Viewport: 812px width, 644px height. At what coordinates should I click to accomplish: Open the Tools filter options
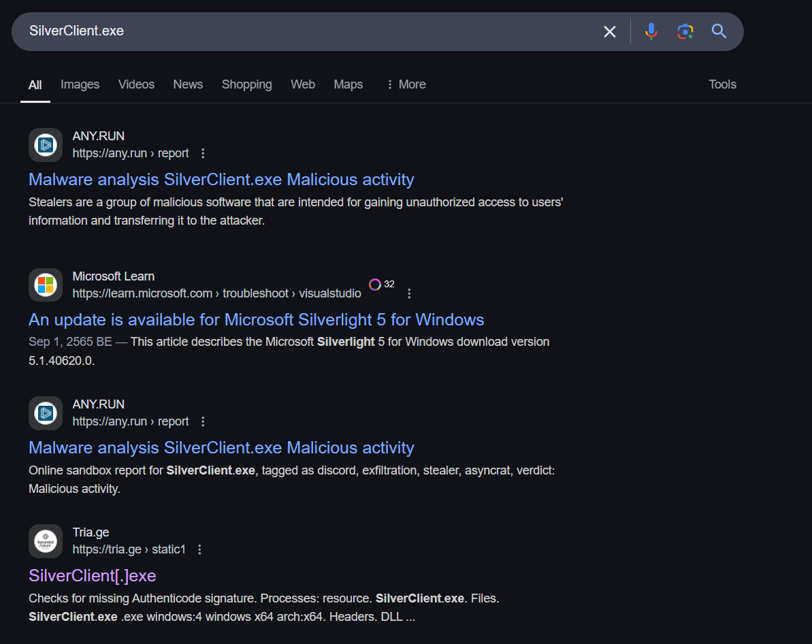(722, 84)
